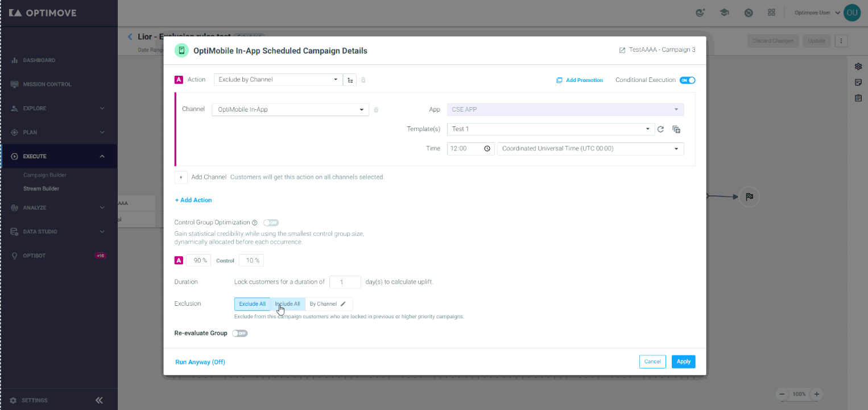Open Campaign Builder under Execute

pyautogui.click(x=45, y=175)
